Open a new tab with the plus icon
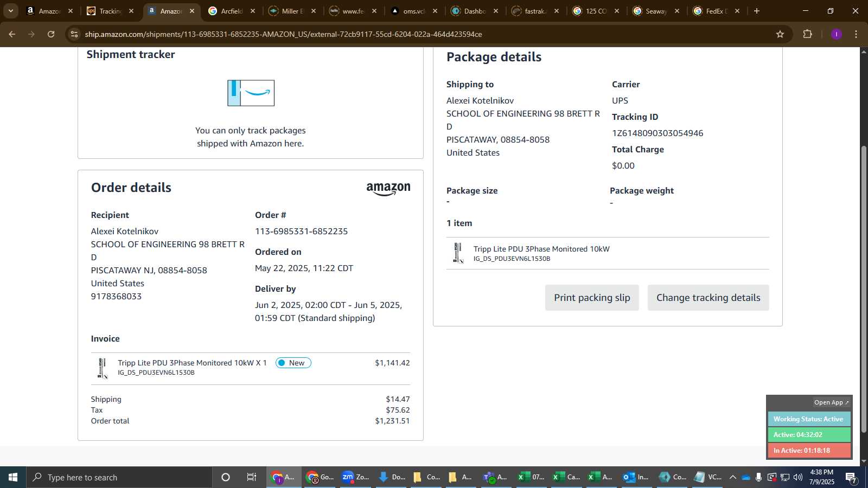The height and width of the screenshot is (488, 868). [x=757, y=11]
